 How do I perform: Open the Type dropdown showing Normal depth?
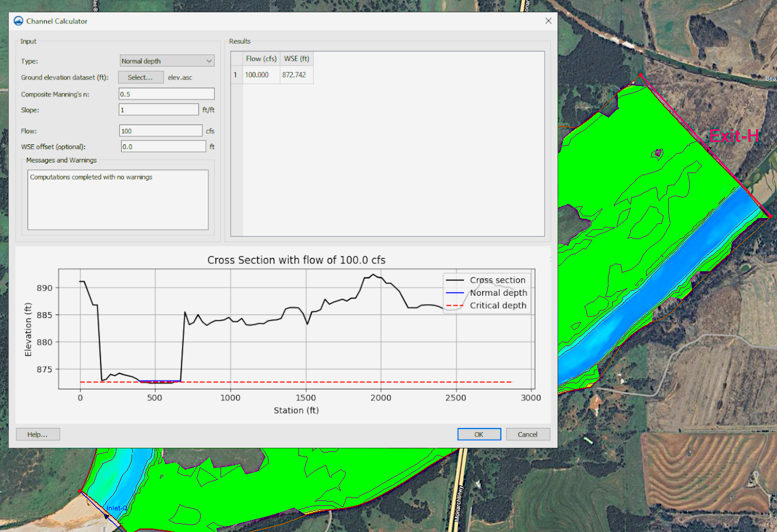[x=167, y=61]
